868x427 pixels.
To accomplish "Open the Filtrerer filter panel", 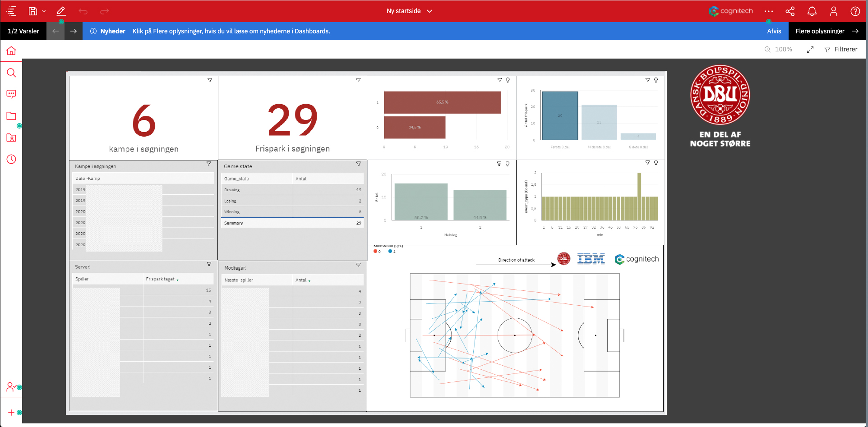I will [841, 50].
